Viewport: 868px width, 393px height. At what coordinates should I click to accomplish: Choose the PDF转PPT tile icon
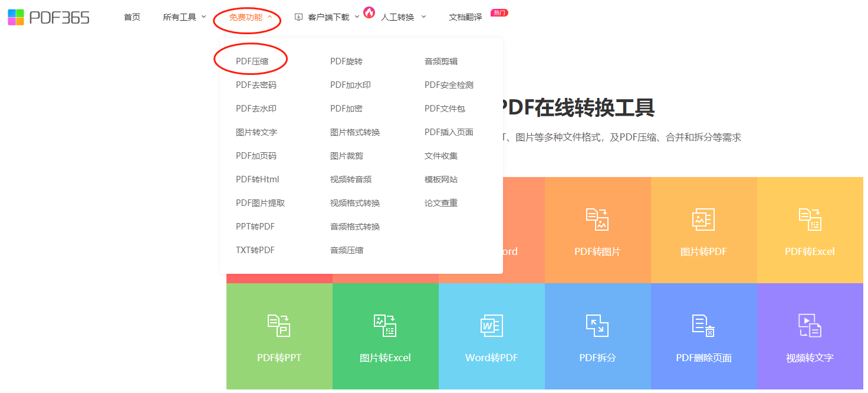coord(279,325)
